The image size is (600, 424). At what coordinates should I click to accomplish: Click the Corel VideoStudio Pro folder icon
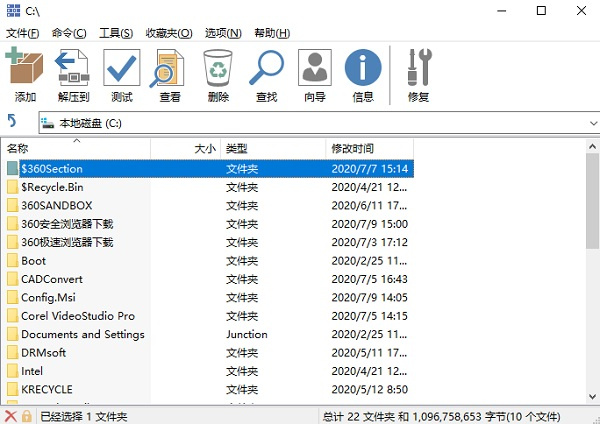(x=12, y=316)
